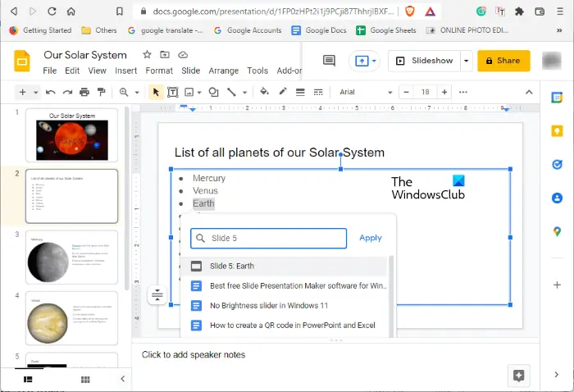Image resolution: width=574 pixels, height=392 pixels.
Task: Collapse the filmstrip panel chevron
Action: pos(123,379)
